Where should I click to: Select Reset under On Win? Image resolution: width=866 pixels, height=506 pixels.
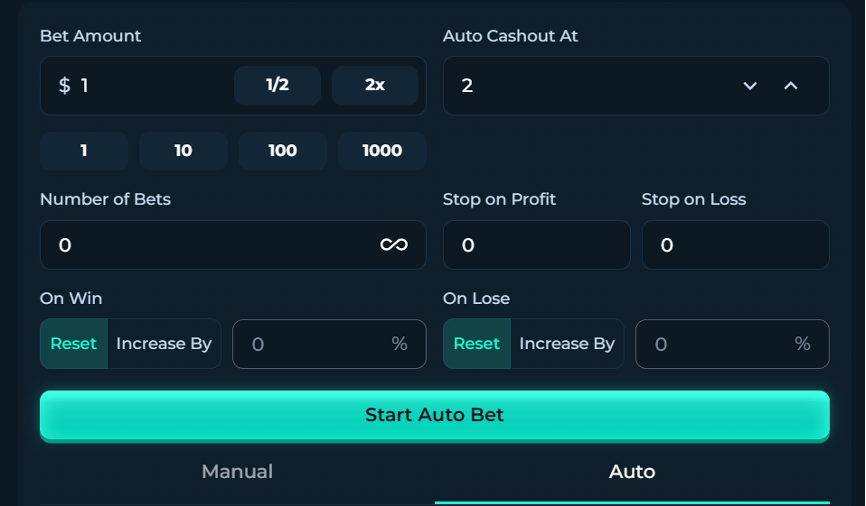click(74, 344)
